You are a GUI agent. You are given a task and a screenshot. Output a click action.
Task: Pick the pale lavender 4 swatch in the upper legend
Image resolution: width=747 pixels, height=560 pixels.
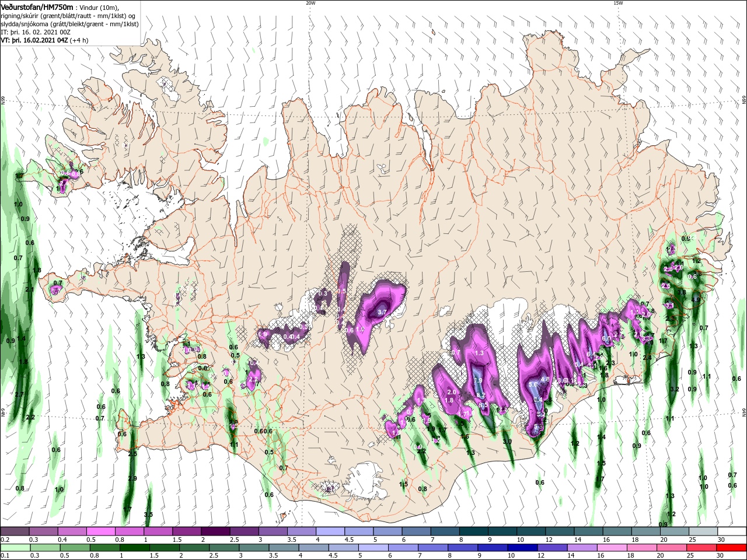(329, 531)
